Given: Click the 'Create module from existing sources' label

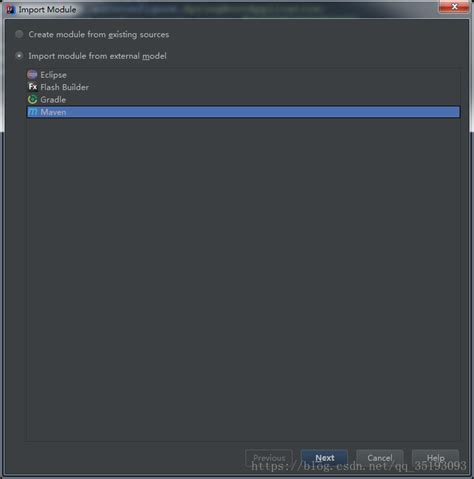Looking at the screenshot, I should (x=99, y=34).
